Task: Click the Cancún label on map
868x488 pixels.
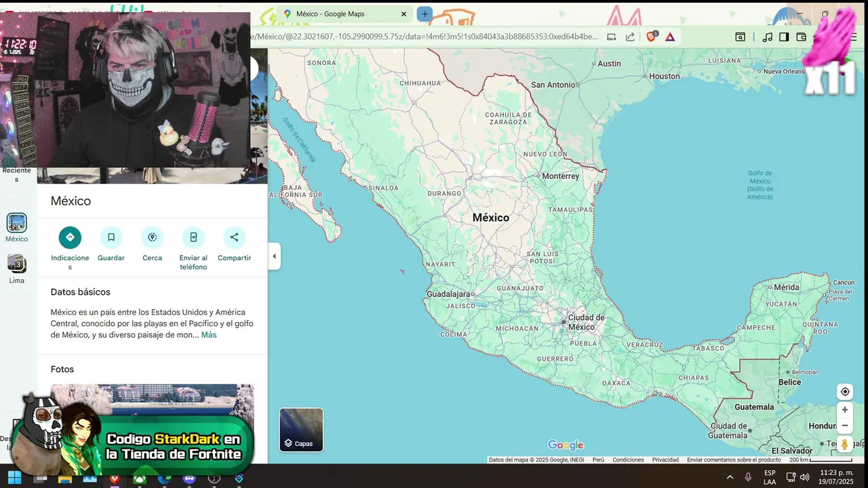Action: pyautogui.click(x=844, y=283)
